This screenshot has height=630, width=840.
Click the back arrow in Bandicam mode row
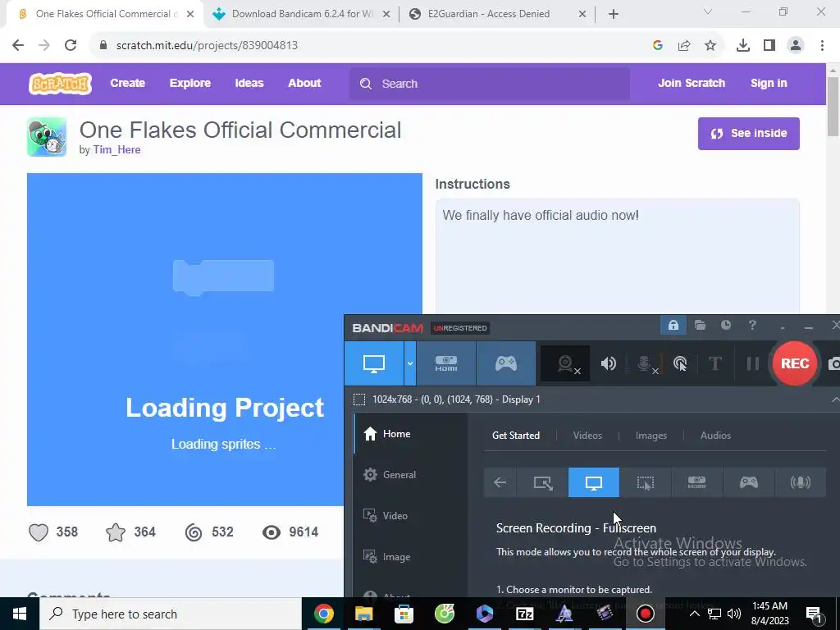500,482
